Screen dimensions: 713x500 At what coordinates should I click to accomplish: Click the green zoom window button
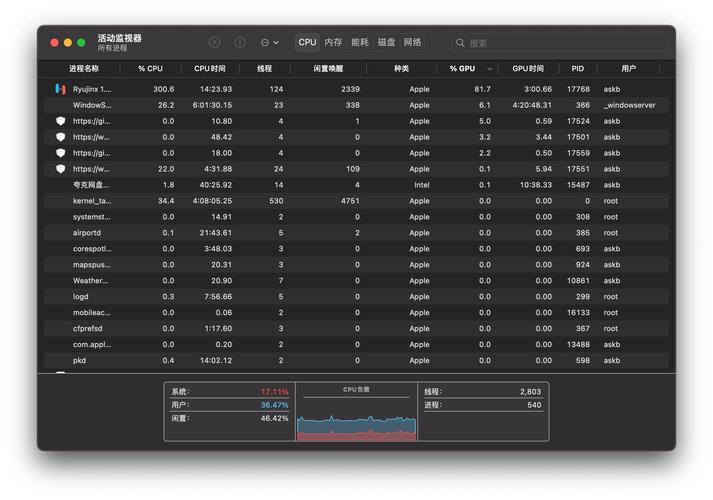point(81,43)
